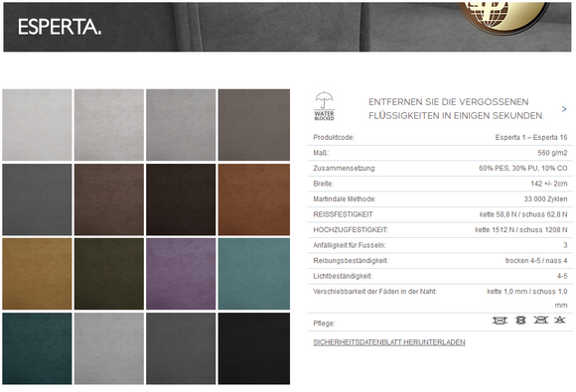Pick the dark petrol green swatch

pyautogui.click(x=37, y=348)
